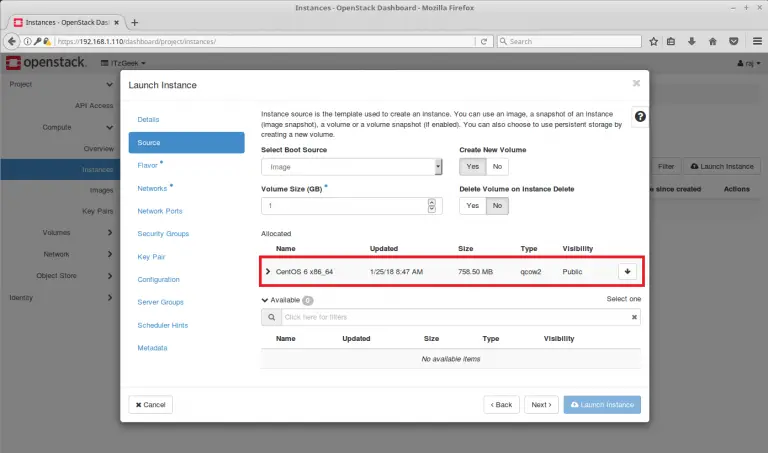Collapse the Available images section
This screenshot has width=768, height=453.
pyautogui.click(x=264, y=299)
